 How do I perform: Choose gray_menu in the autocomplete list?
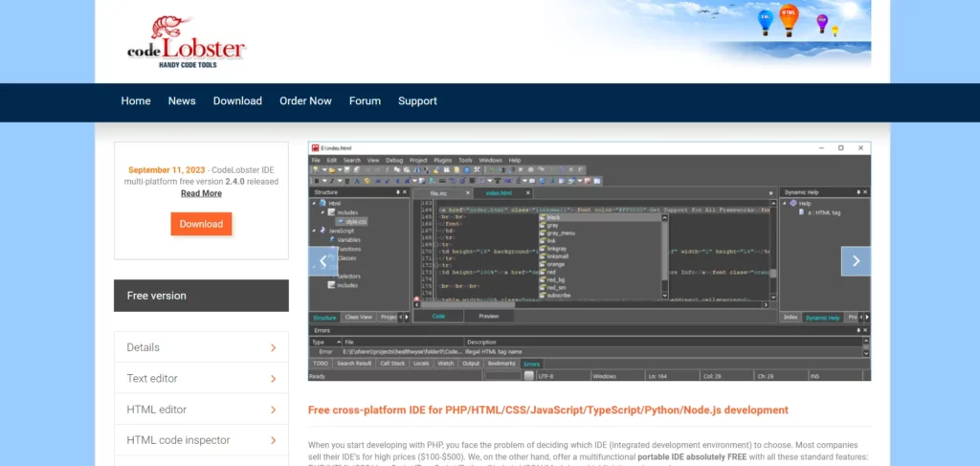click(x=561, y=233)
